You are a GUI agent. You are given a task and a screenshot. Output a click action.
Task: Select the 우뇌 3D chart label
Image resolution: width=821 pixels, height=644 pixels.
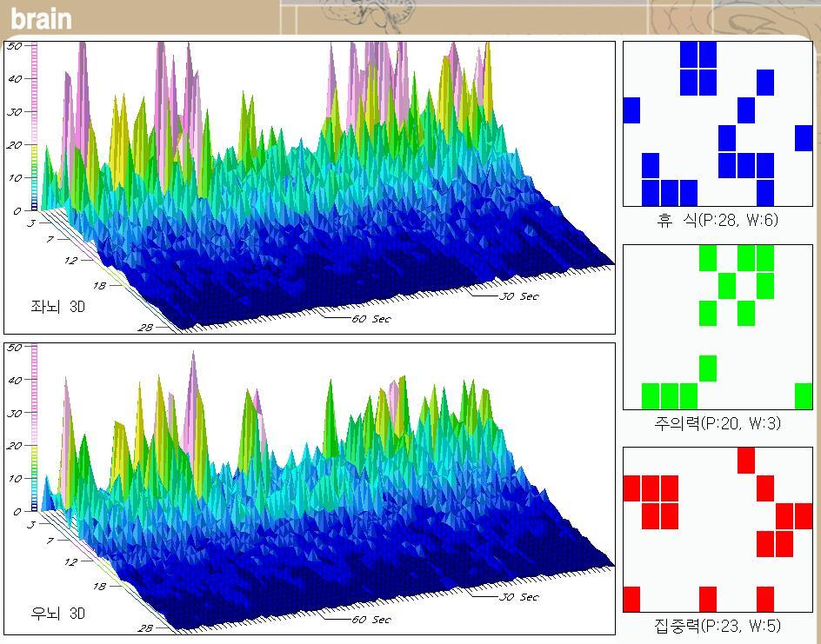tap(58, 614)
